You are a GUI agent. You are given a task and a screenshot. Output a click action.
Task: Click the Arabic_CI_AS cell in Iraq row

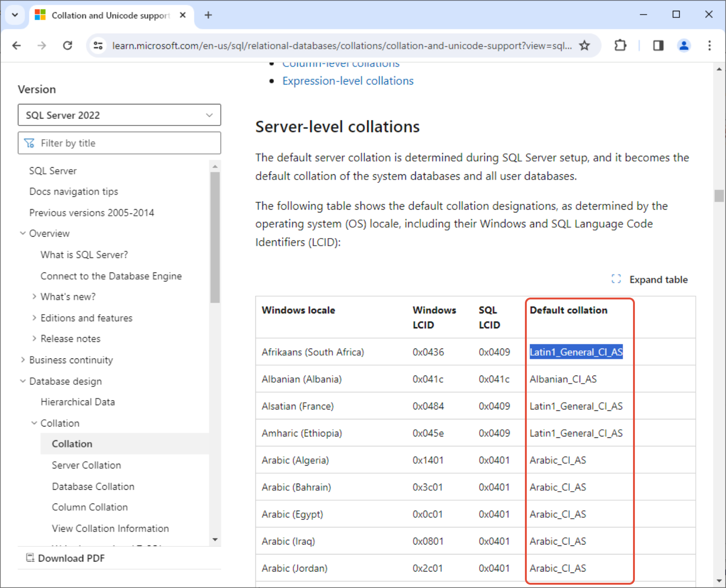tap(557, 541)
